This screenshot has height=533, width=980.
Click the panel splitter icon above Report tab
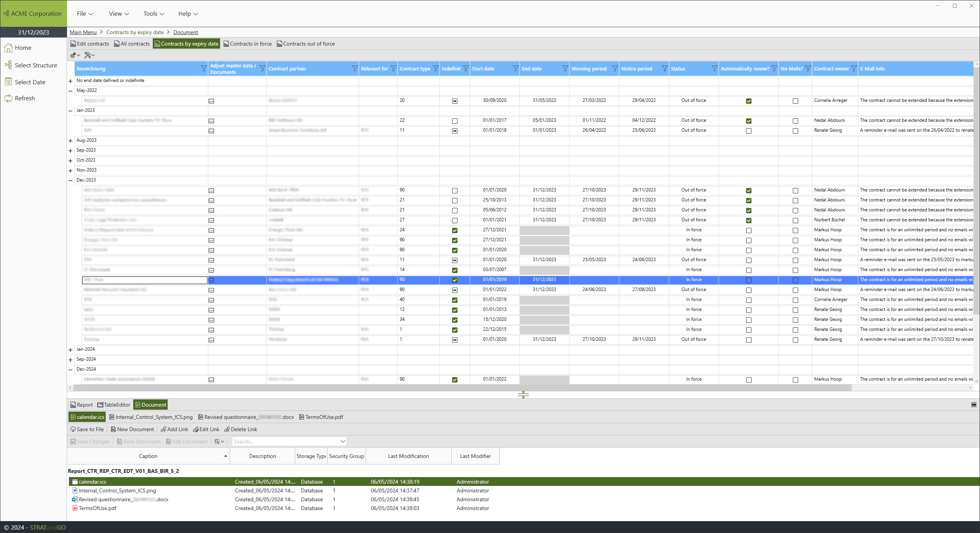[523, 395]
